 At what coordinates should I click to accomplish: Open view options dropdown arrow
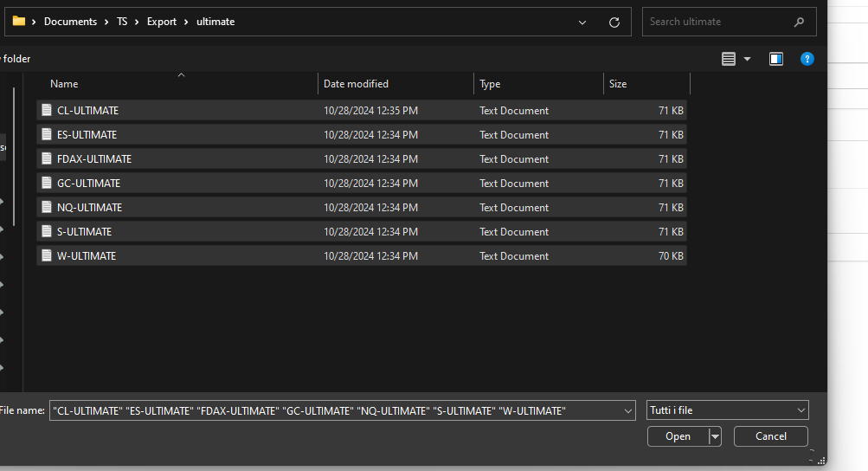[748, 59]
